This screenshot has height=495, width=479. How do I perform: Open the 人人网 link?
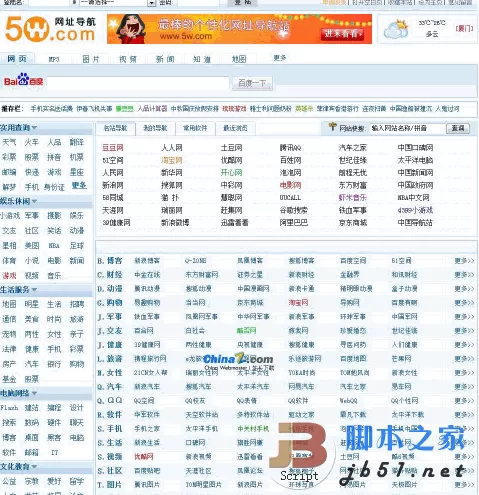pyautogui.click(x=172, y=148)
